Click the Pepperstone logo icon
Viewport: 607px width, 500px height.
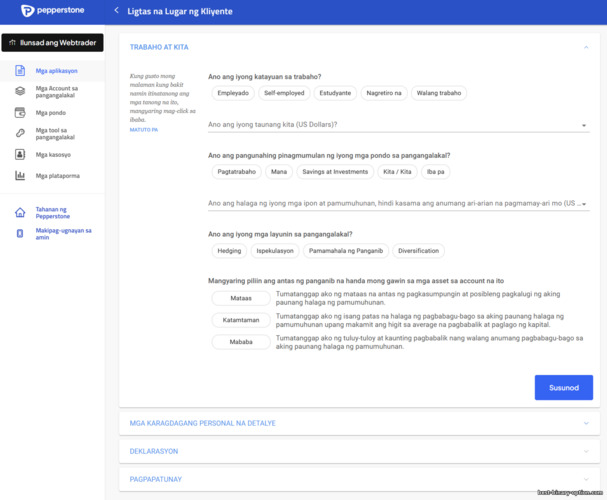click(28, 11)
